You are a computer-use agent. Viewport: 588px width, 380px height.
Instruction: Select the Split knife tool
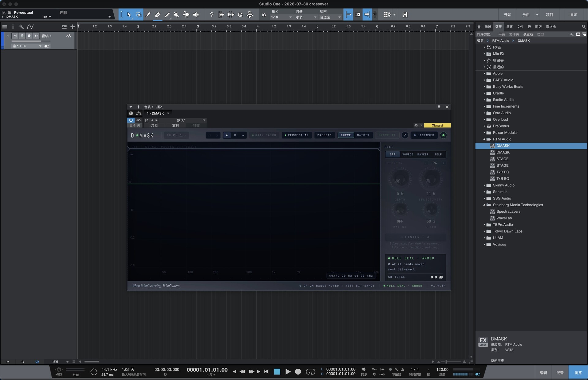(148, 14)
